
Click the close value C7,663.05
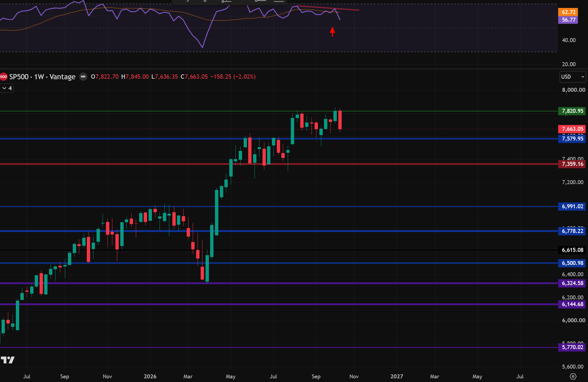coord(194,76)
